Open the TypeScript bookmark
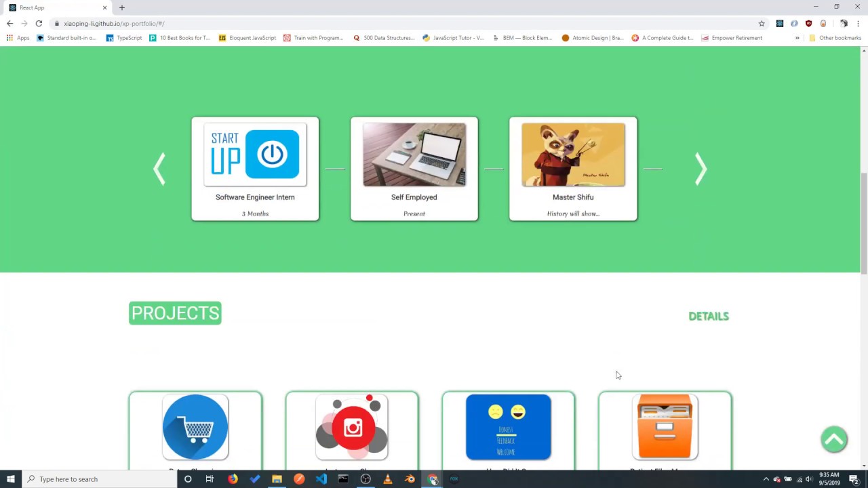 (124, 38)
